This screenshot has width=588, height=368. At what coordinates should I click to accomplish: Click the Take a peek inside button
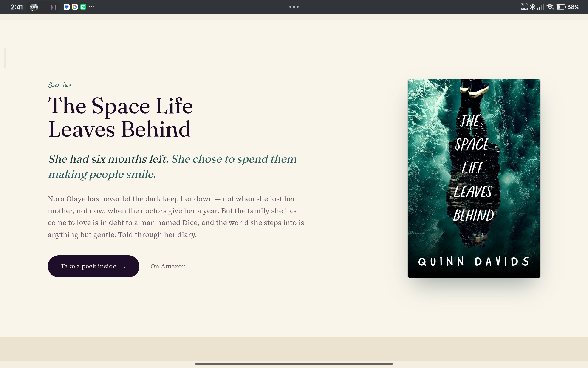[93, 266]
